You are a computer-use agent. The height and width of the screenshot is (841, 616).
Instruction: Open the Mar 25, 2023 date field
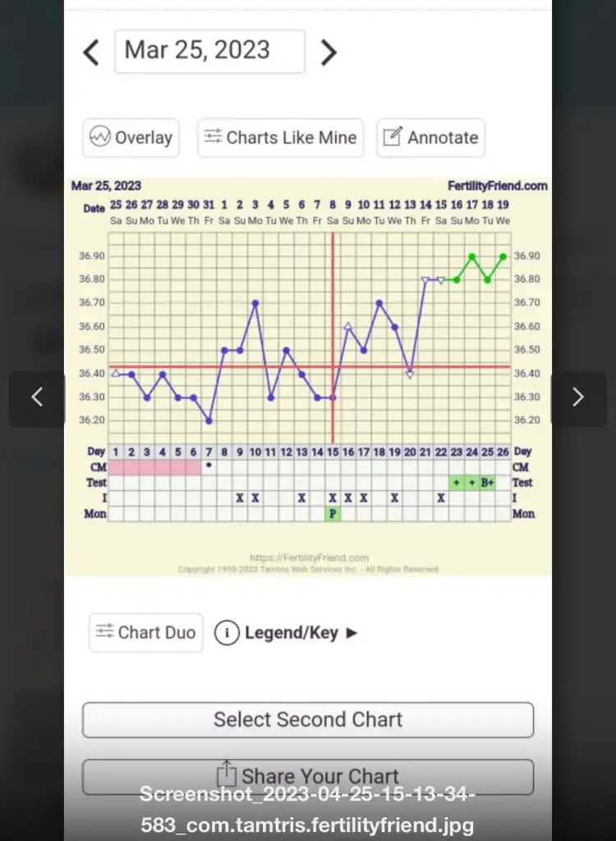point(209,52)
